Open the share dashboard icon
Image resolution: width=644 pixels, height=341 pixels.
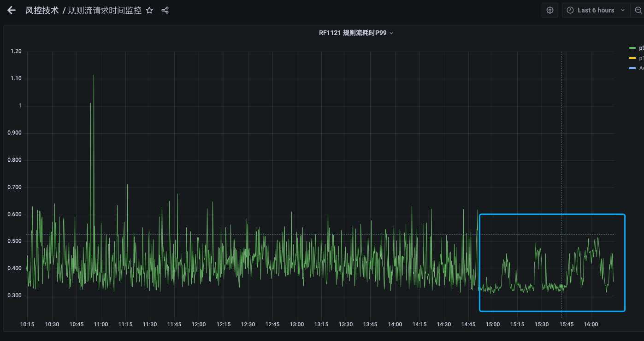(165, 10)
